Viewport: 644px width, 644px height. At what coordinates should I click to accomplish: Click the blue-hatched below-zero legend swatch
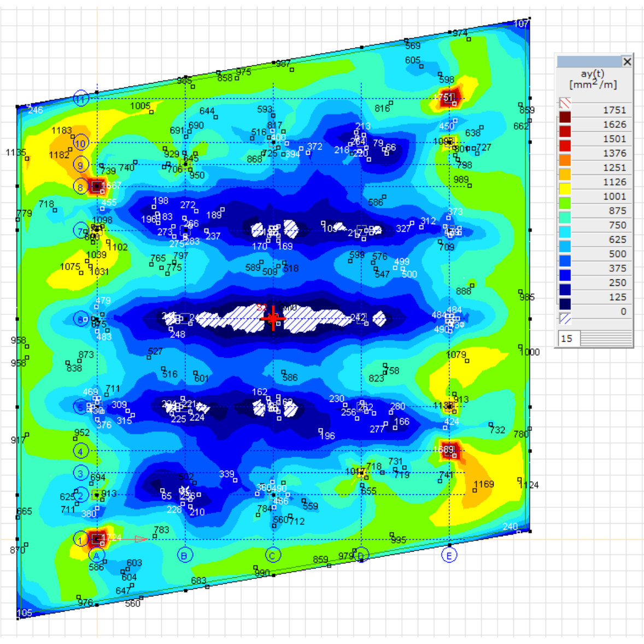565,319
